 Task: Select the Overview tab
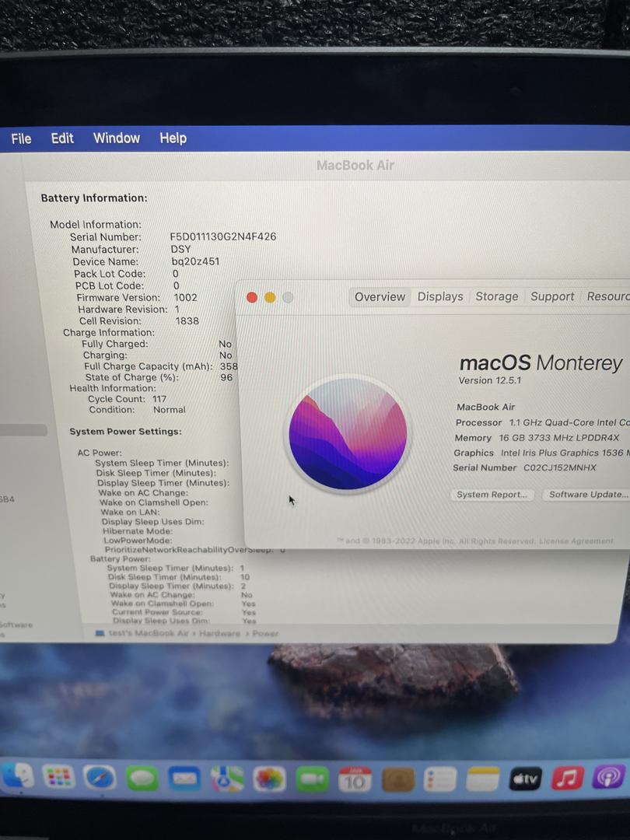tap(380, 297)
